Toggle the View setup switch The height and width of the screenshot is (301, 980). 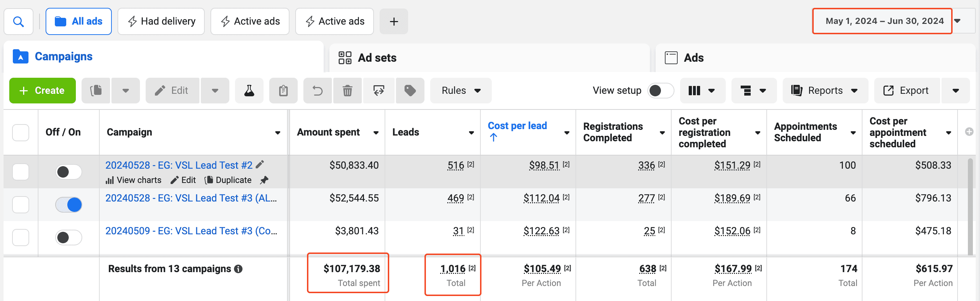tap(661, 91)
